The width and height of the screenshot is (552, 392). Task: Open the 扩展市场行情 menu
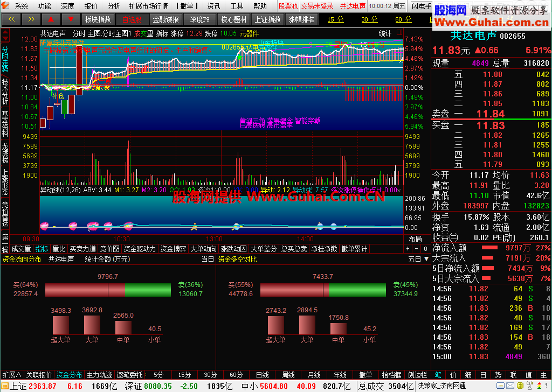149,6
